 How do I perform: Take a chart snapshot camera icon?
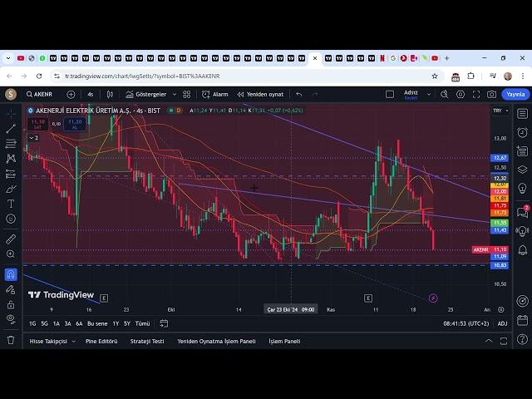(x=491, y=94)
